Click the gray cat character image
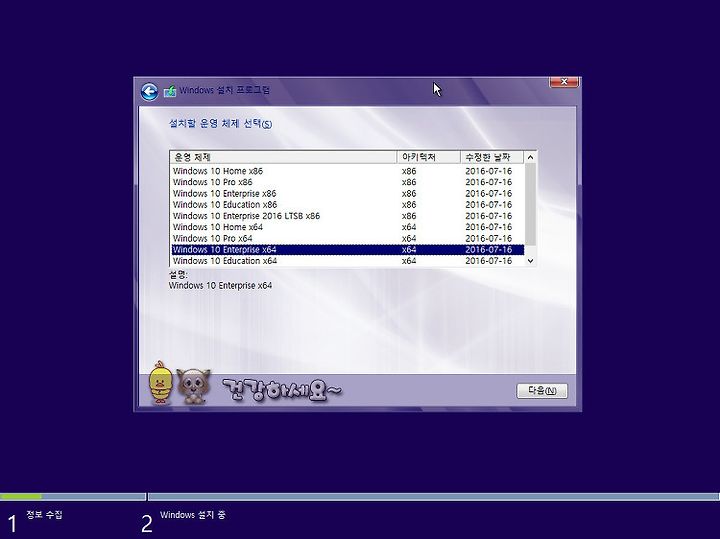Image resolution: width=720 pixels, height=539 pixels. coord(193,386)
